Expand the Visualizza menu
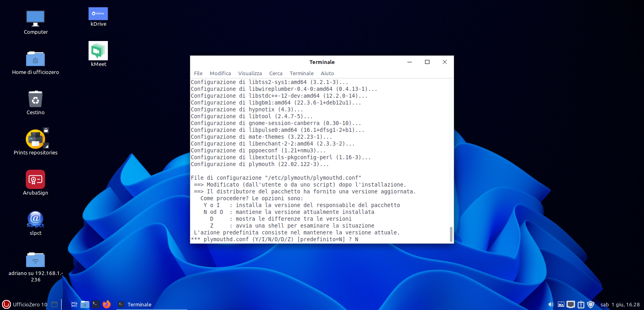The width and height of the screenshot is (644, 310). click(250, 73)
